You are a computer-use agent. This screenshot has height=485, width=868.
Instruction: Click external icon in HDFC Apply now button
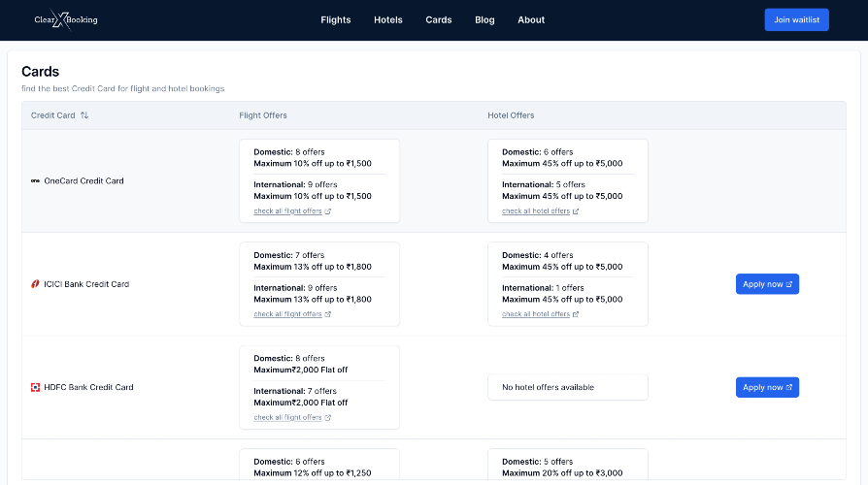tap(788, 387)
